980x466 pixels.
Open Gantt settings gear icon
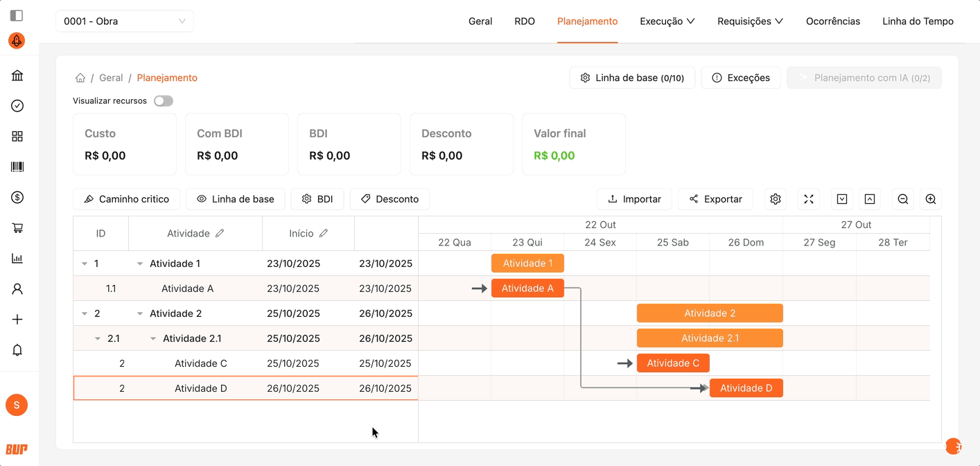pyautogui.click(x=776, y=199)
